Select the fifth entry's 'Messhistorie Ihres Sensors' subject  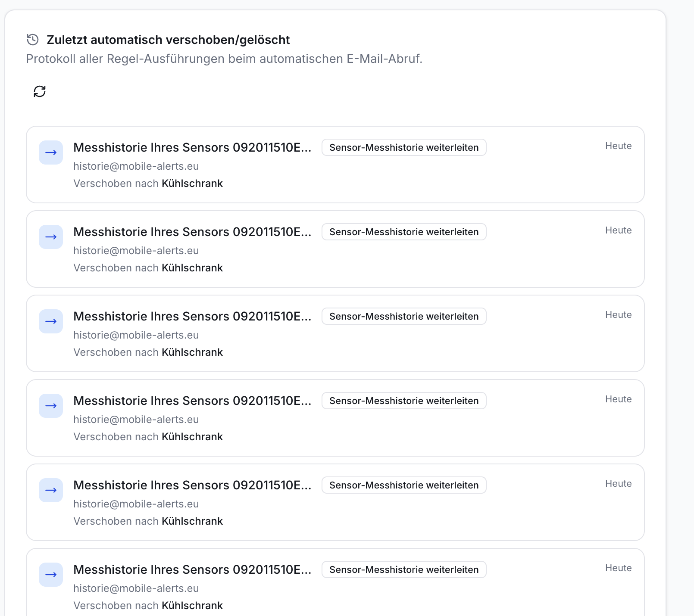[x=192, y=485]
